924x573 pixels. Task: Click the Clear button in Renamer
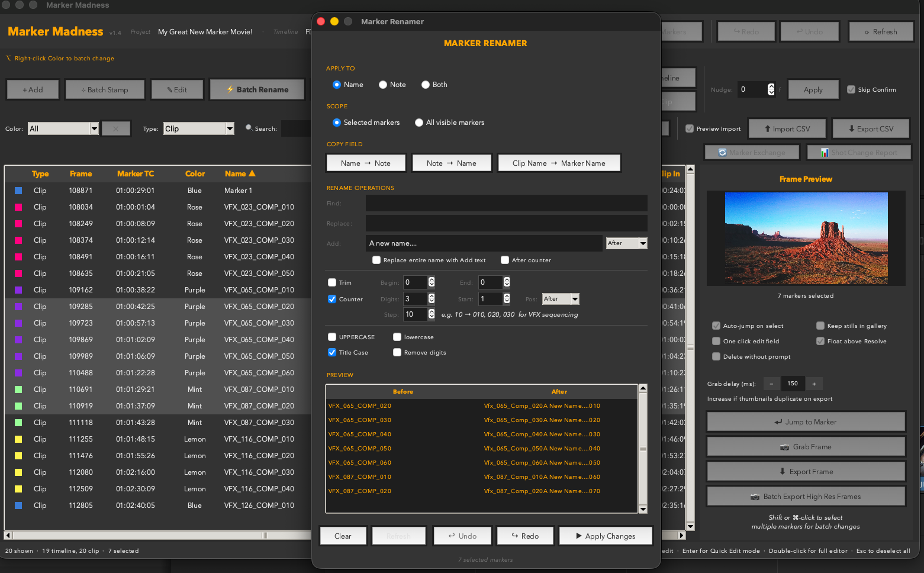(343, 536)
